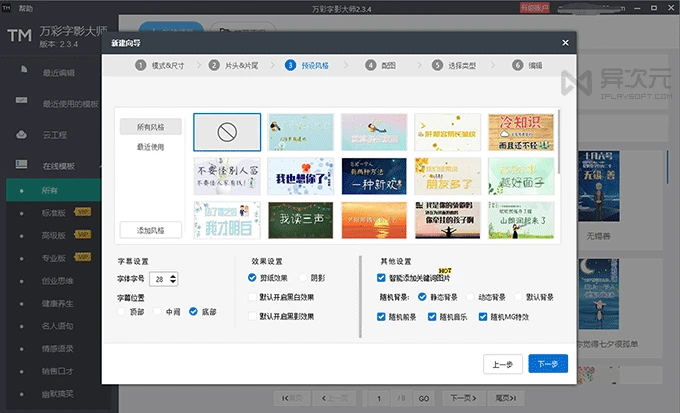Image resolution: width=680 pixels, height=413 pixels.
Task: Click the 云工程 cloud icon
Action: (x=21, y=134)
